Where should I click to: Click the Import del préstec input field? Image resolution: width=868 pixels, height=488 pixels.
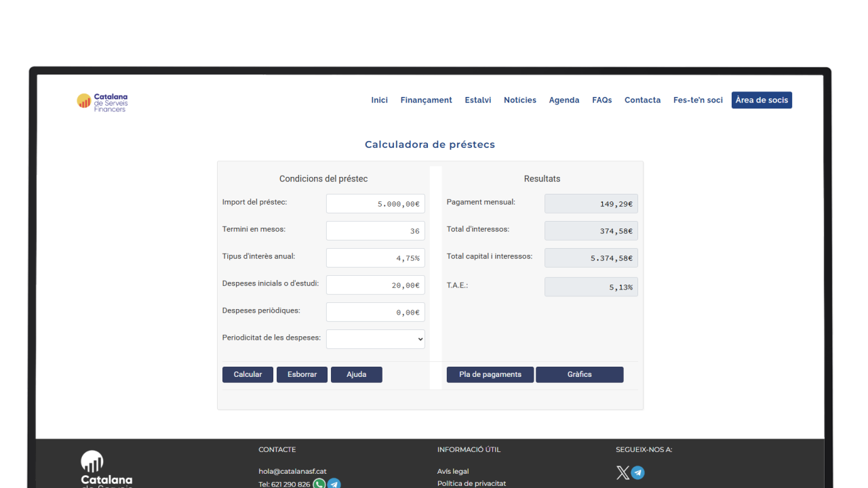coord(375,204)
